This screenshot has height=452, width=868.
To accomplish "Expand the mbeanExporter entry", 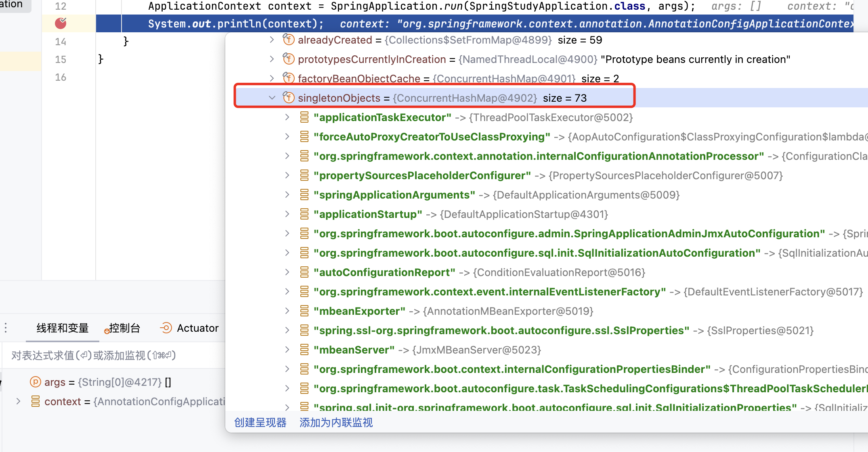I will pos(287,311).
